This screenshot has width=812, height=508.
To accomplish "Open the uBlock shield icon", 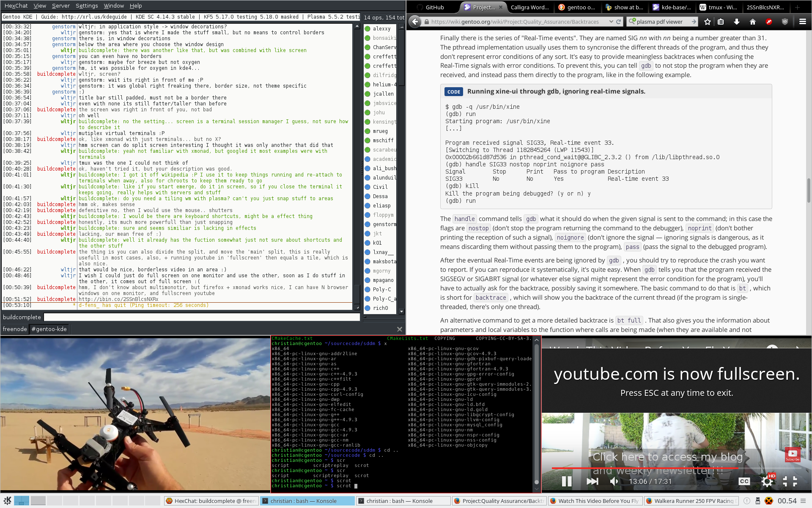I will pos(785,22).
